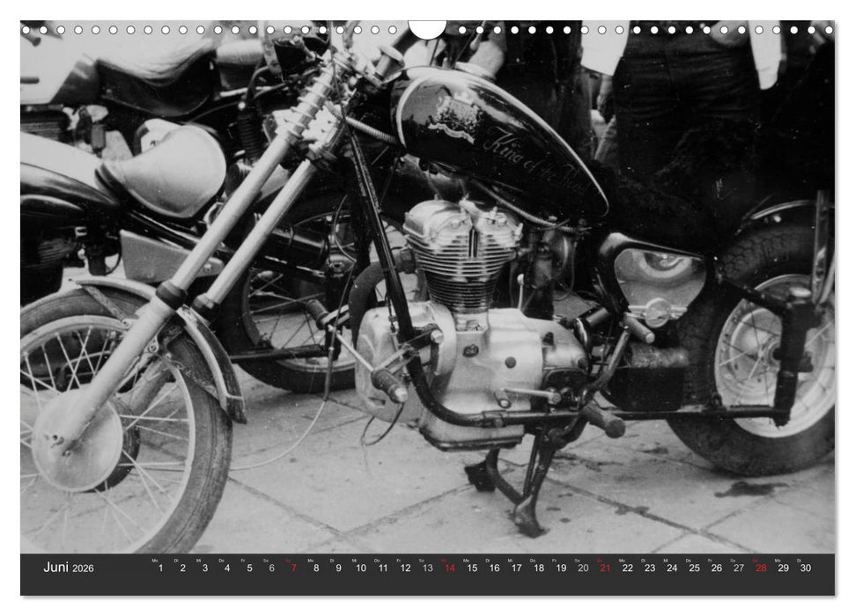Viewport: 855px width, 616px height.
Task: Select the Juni month label
Action: coord(56,568)
